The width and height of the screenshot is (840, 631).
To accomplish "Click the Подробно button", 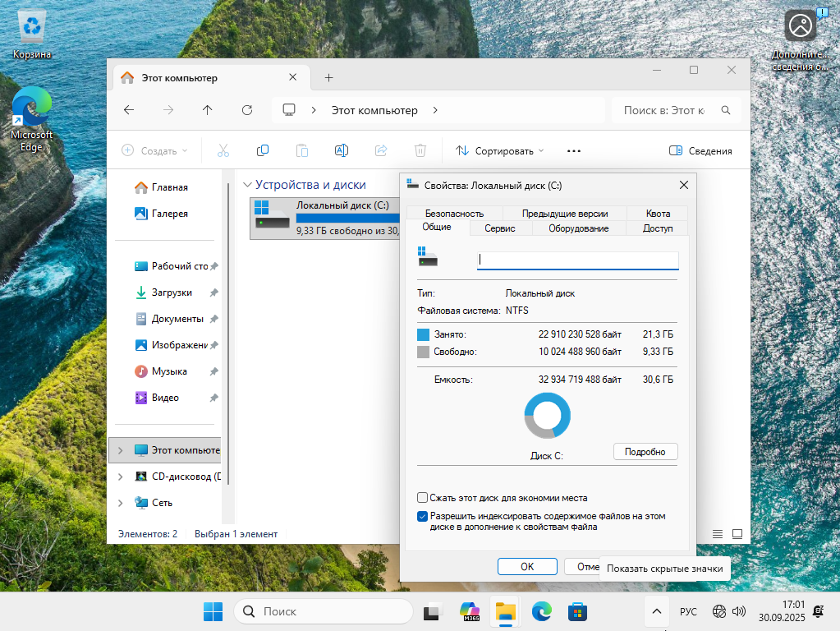I will (x=645, y=452).
